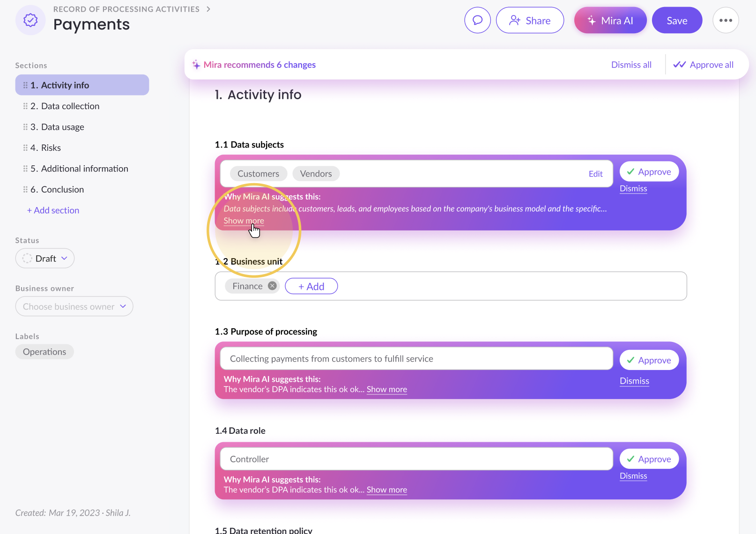This screenshot has height=534, width=756.
Task: Click the Purpose of processing text field
Action: coord(416,358)
